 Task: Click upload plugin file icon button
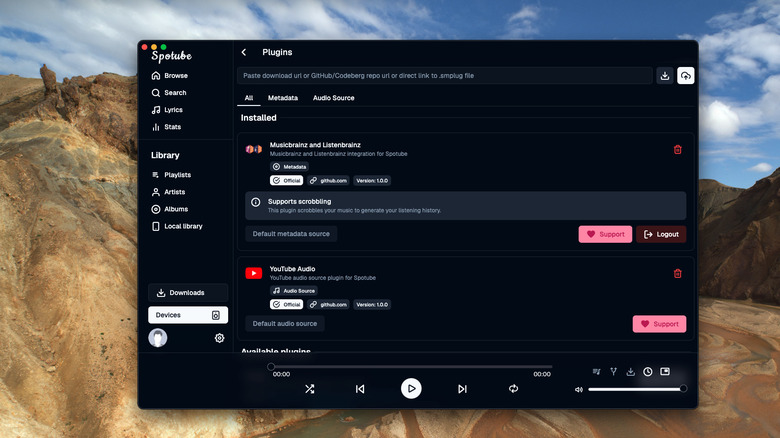pyautogui.click(x=685, y=76)
